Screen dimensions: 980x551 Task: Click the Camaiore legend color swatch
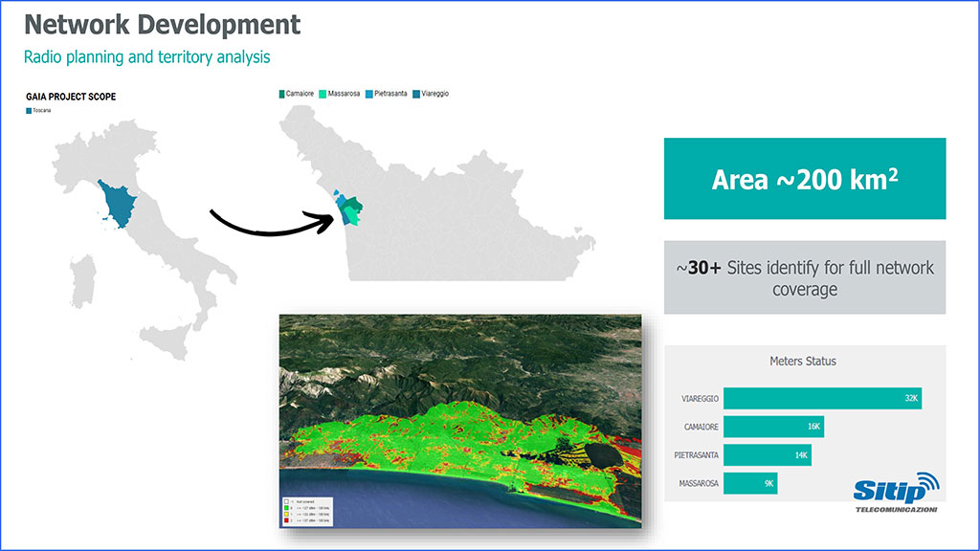(281, 94)
